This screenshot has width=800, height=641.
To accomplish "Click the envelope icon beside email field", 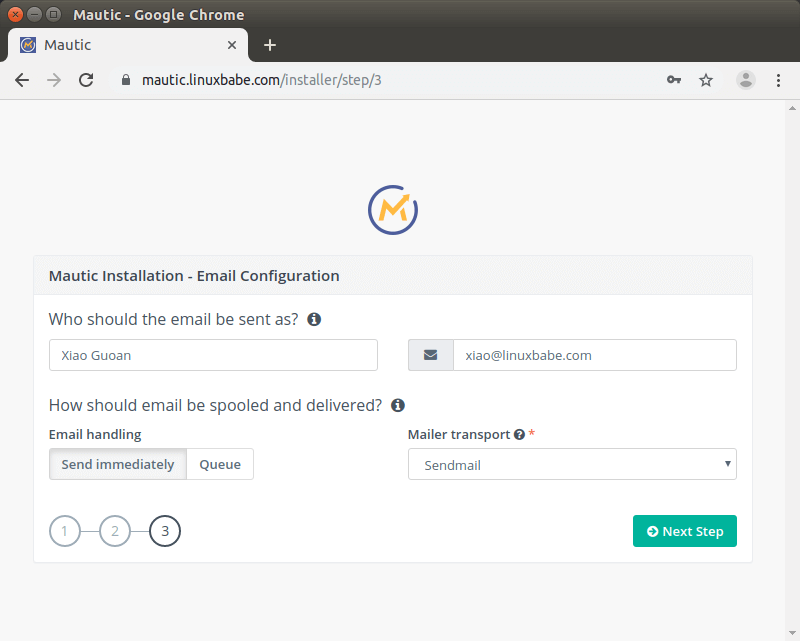I will (430, 355).
